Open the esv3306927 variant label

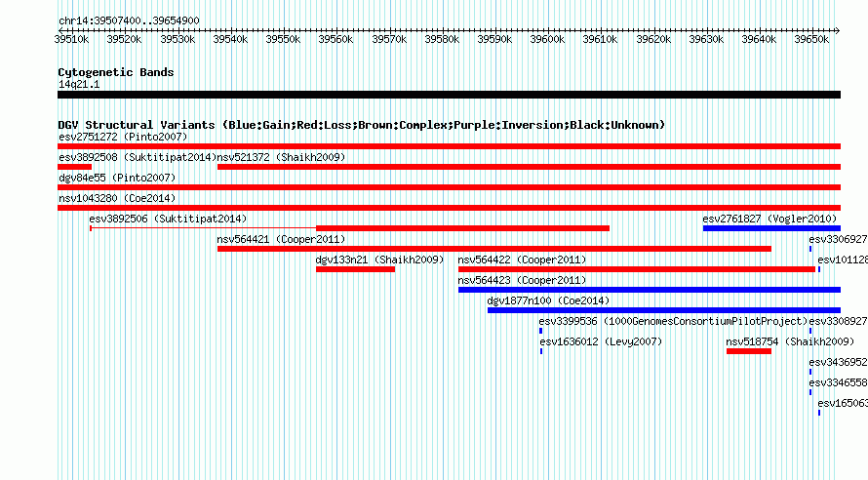pos(838,239)
